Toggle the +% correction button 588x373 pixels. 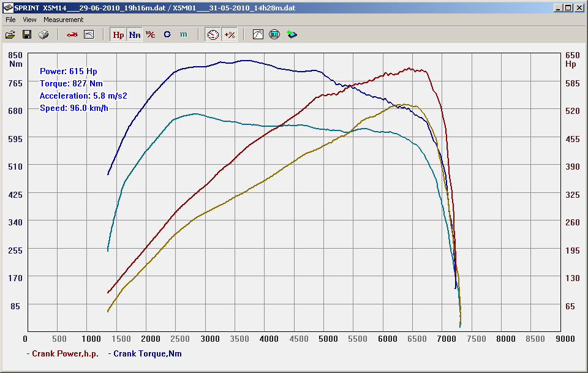[x=230, y=35]
